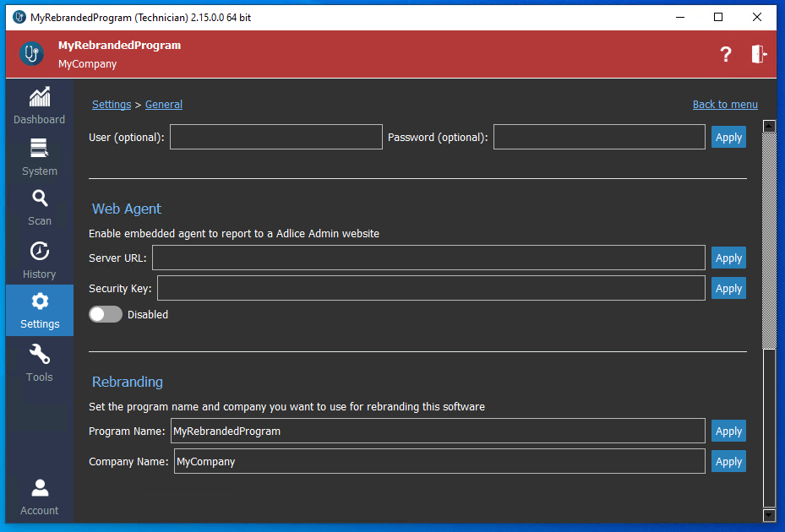Click the General breadcrumb link

coord(164,105)
